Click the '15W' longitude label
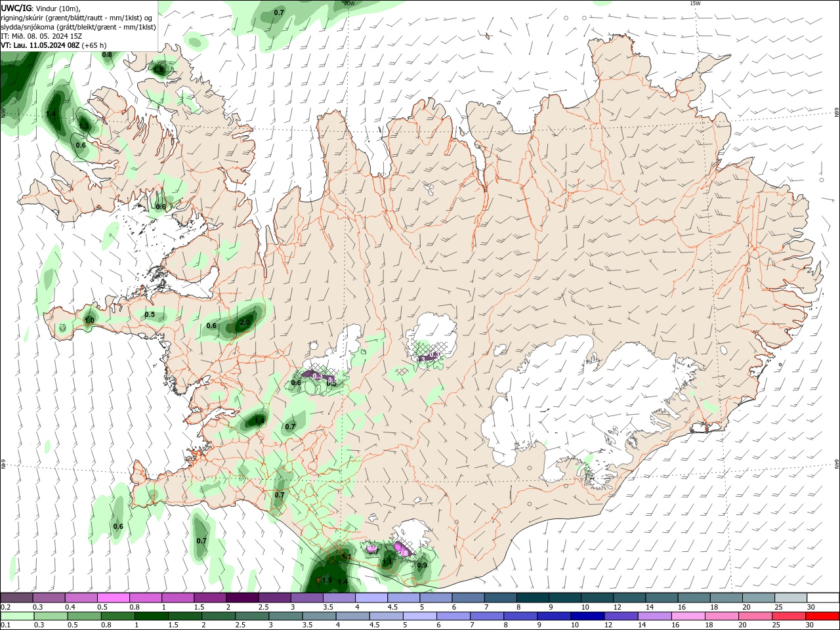 (x=695, y=3)
